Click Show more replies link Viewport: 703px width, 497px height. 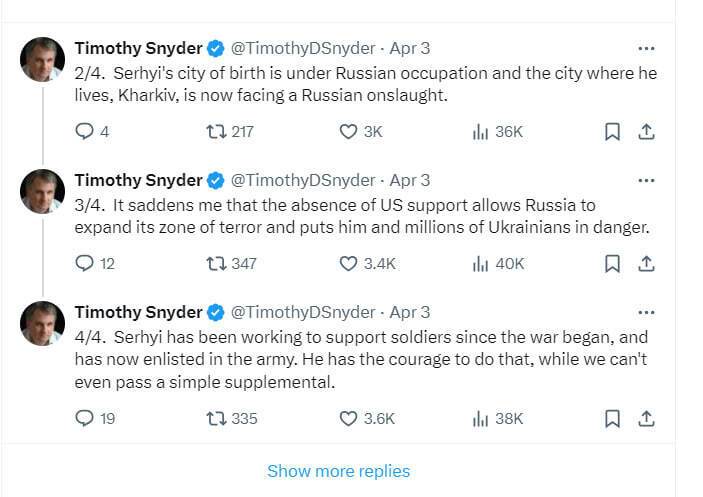pos(338,471)
